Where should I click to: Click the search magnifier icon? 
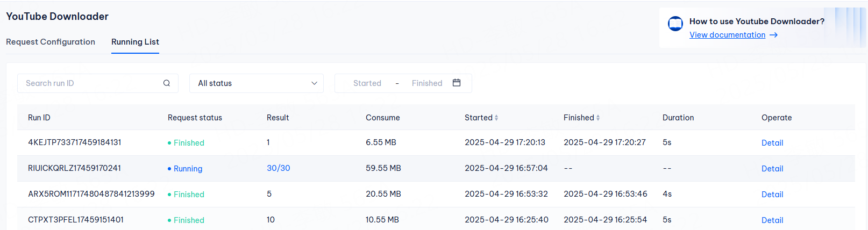(x=167, y=83)
